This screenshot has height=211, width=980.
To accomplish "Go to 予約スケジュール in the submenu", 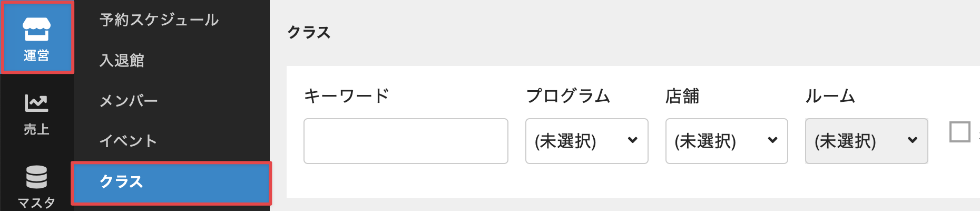I will coord(159,20).
